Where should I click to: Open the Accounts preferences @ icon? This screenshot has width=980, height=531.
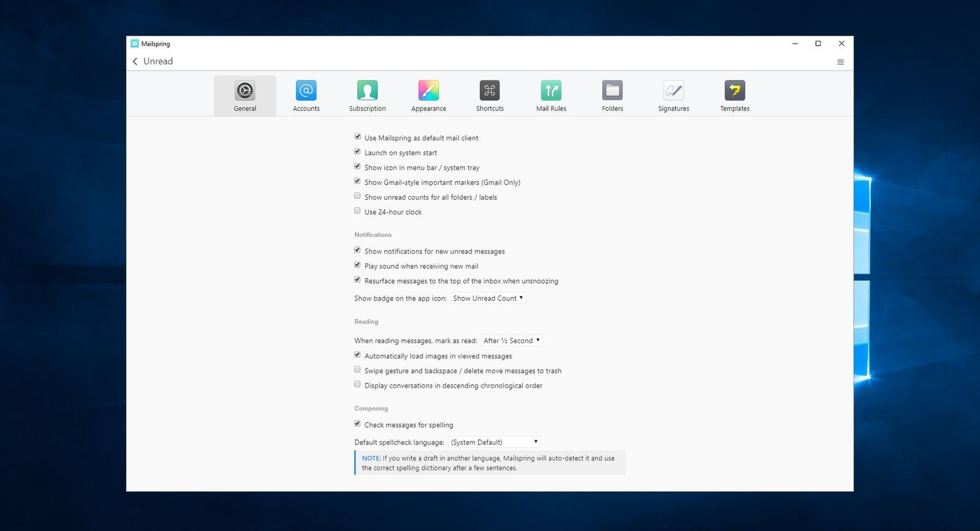click(306, 90)
